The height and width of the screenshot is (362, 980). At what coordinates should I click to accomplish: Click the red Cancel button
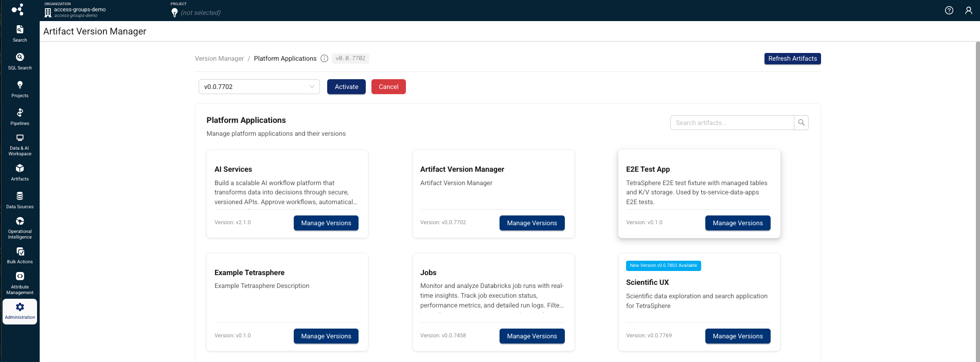coord(388,87)
